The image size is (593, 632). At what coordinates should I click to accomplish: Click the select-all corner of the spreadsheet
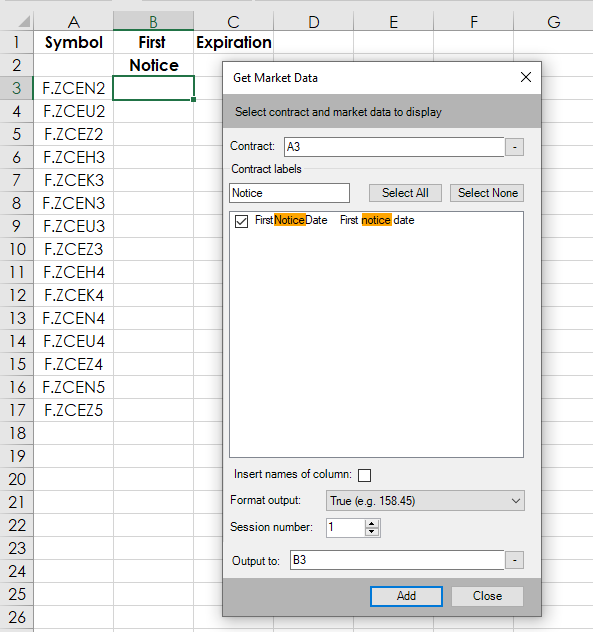17,21
